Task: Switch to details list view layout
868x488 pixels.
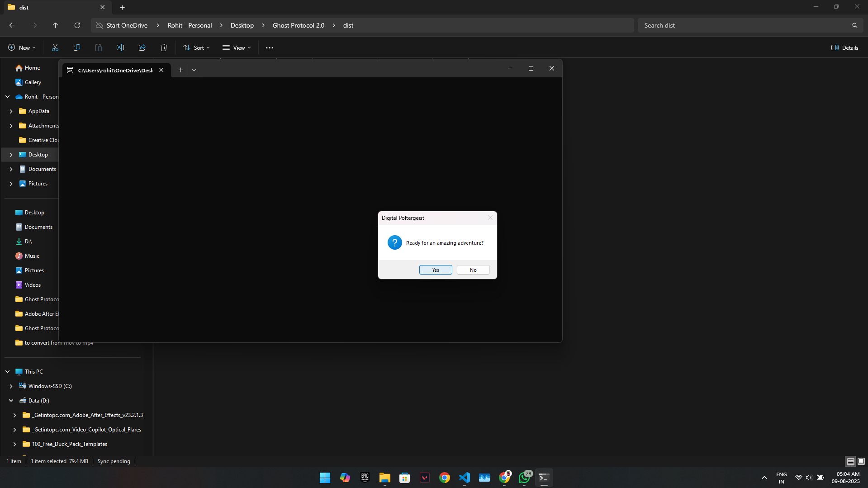Action: [850, 461]
